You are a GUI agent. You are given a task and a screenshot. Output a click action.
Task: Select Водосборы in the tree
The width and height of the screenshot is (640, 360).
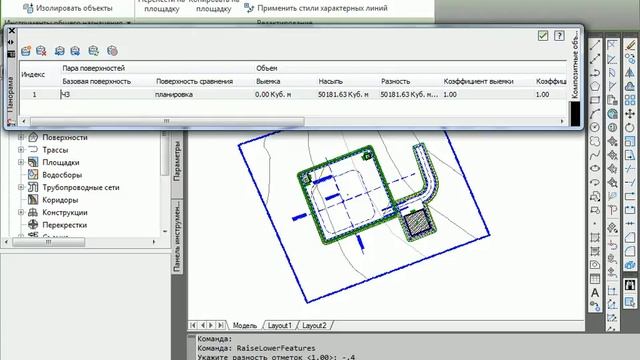point(62,175)
